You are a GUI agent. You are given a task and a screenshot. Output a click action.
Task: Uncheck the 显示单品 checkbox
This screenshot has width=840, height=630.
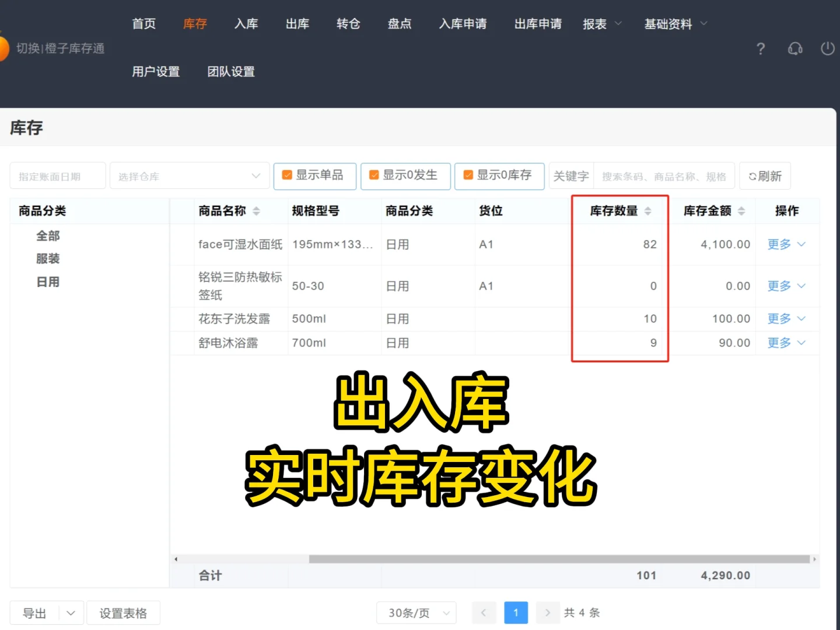click(286, 174)
